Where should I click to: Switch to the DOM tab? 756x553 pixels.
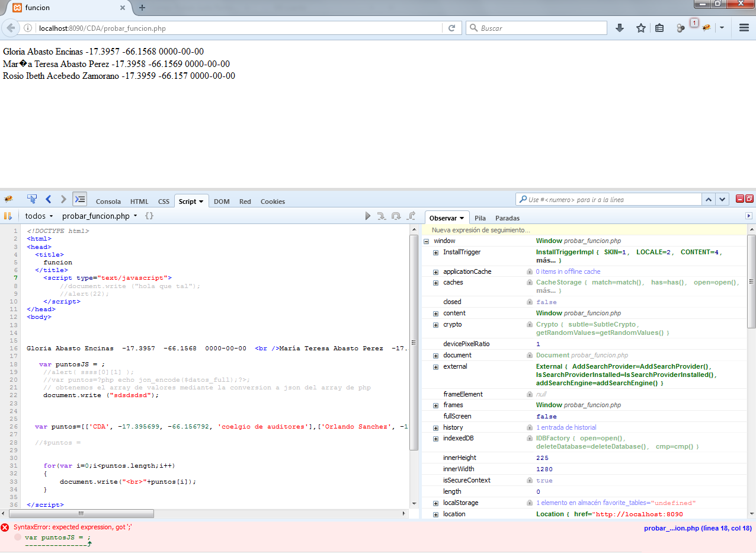point(222,202)
